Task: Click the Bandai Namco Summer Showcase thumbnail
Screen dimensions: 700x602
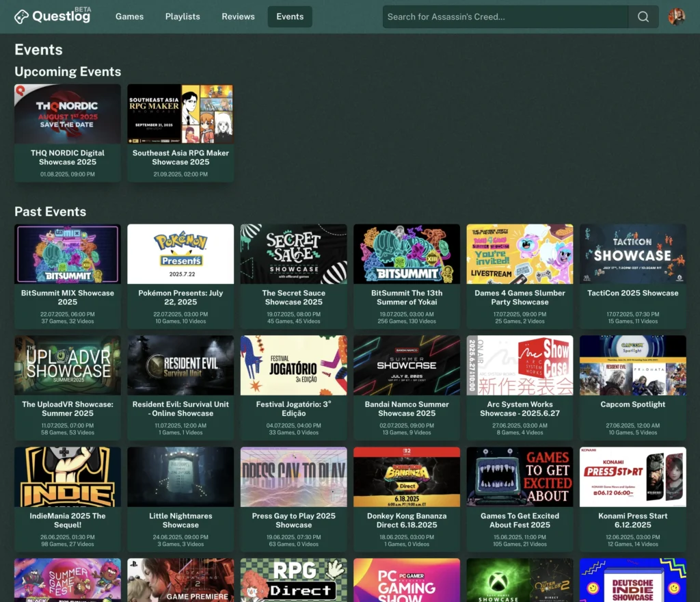Action: point(407,365)
